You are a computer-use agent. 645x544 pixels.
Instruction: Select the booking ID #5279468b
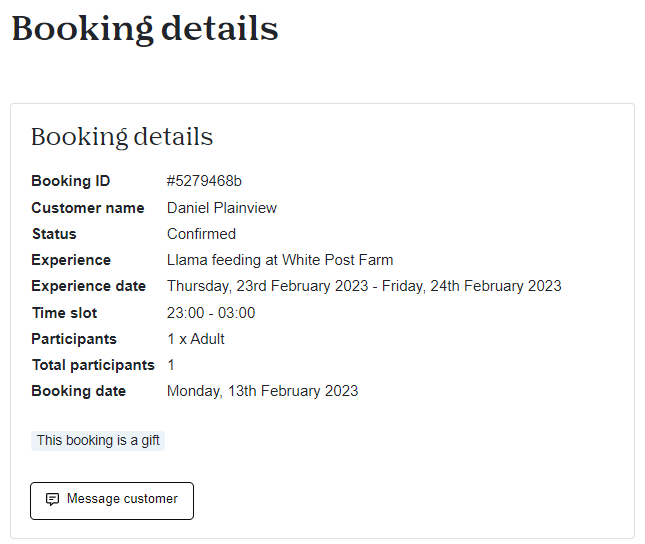204,181
